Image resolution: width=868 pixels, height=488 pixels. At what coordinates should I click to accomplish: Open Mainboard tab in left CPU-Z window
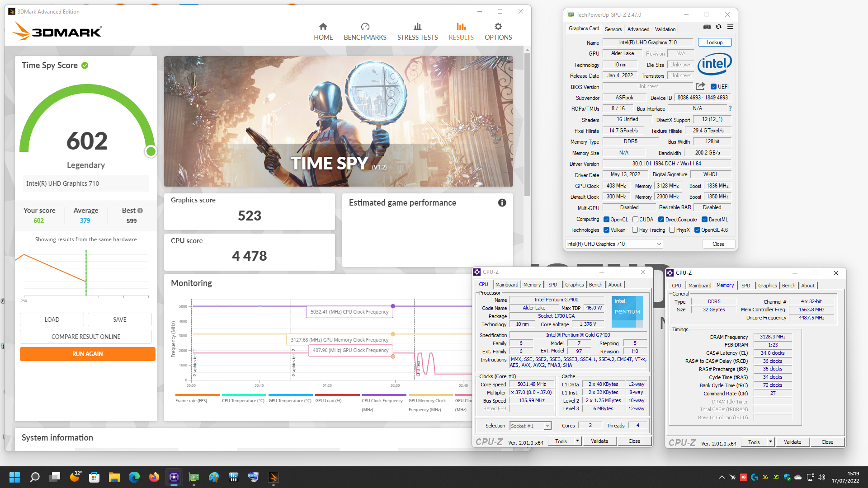tap(506, 285)
